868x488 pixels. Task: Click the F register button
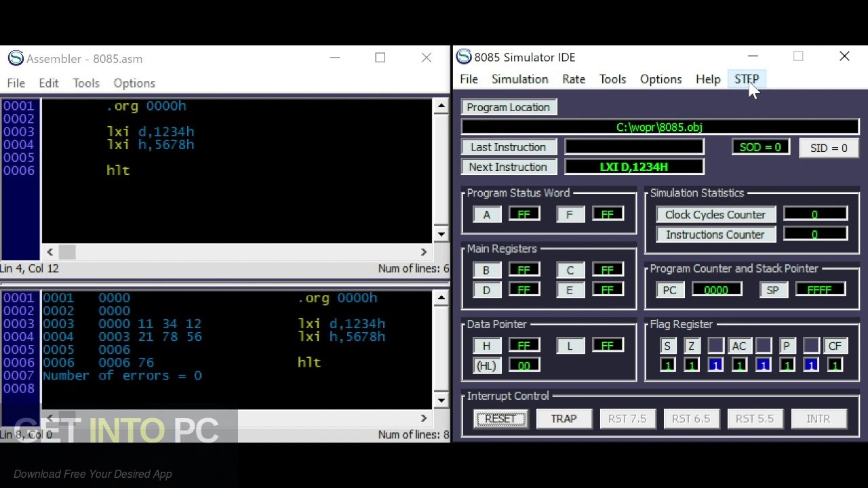(570, 215)
